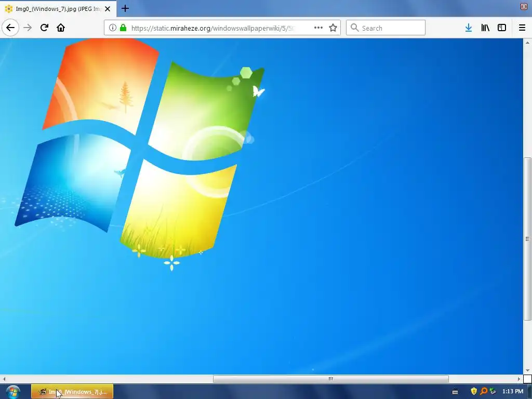Click the scroll left arrow
The height and width of the screenshot is (399, 532).
[4, 379]
